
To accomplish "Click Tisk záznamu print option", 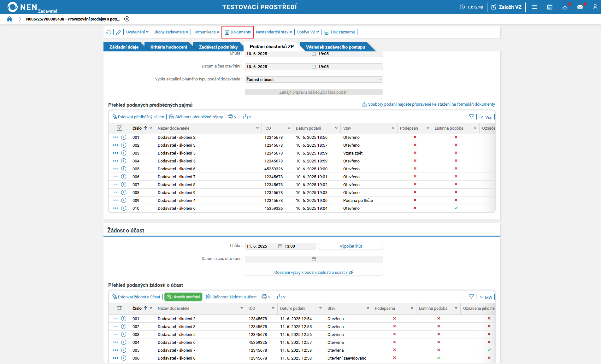I will coord(340,32).
